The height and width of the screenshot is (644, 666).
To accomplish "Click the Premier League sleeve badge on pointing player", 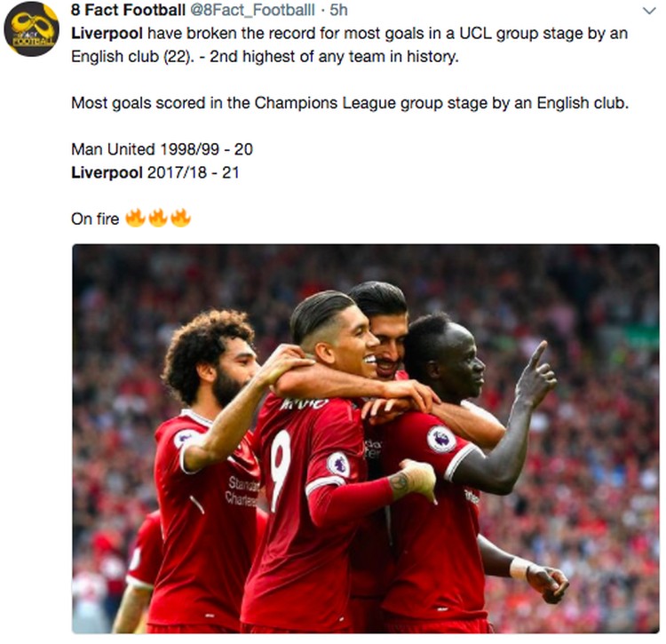I will pyautogui.click(x=441, y=439).
